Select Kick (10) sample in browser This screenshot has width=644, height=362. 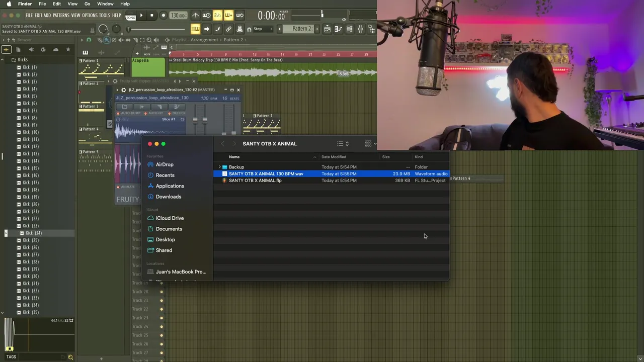(x=30, y=132)
